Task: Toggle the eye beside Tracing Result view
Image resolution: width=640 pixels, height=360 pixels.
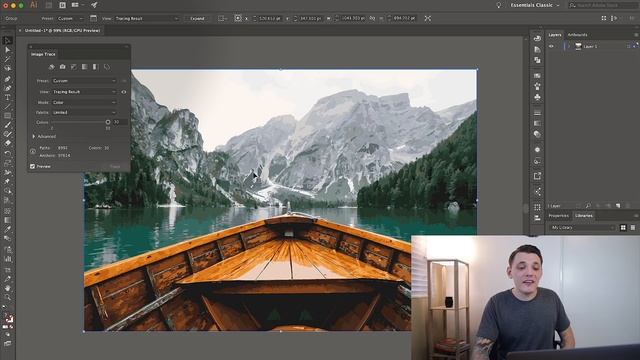Action: [x=124, y=92]
